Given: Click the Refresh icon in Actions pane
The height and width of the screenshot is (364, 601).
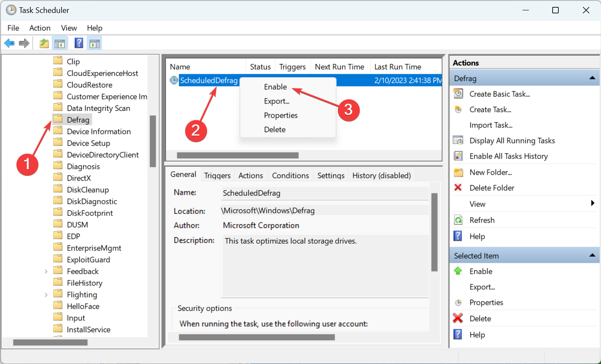Looking at the screenshot, I should 458,220.
